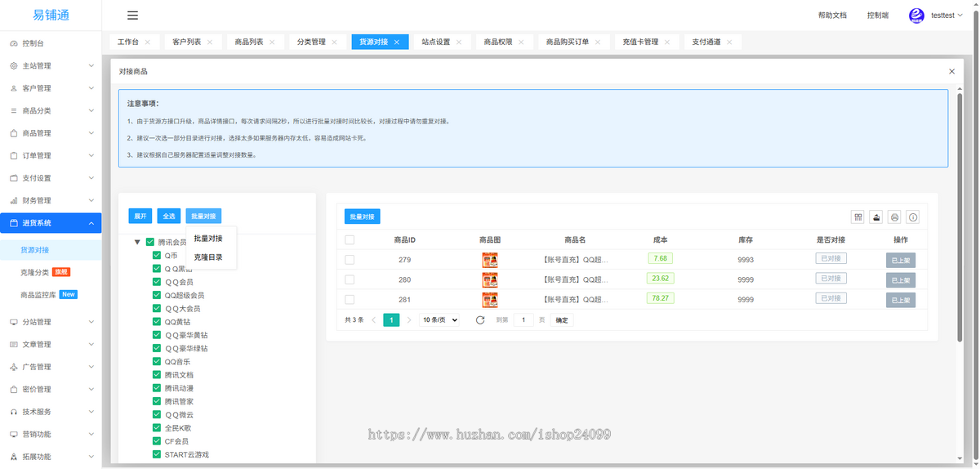Check the row for product ID 280
Screen dimensions: 980x469
[x=350, y=279]
